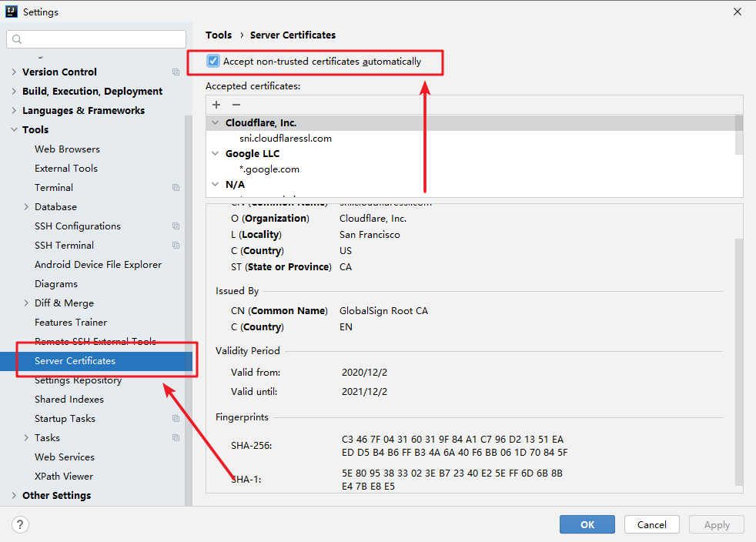Open Diagrams settings page
The width and height of the screenshot is (756, 542).
pos(56,284)
